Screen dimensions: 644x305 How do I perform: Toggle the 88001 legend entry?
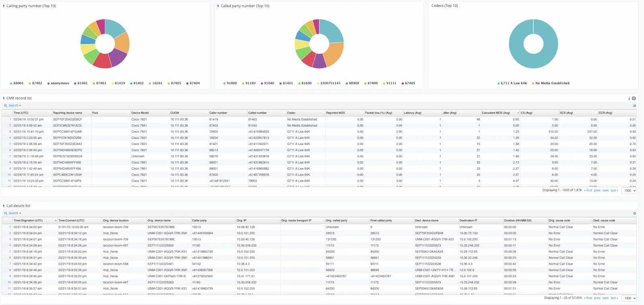coord(17,83)
